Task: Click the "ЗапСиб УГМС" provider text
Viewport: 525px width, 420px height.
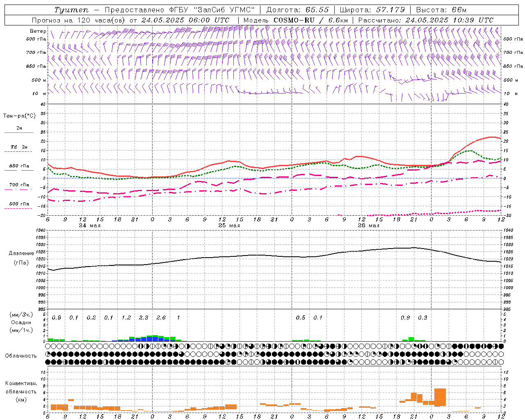Action: coord(224,10)
